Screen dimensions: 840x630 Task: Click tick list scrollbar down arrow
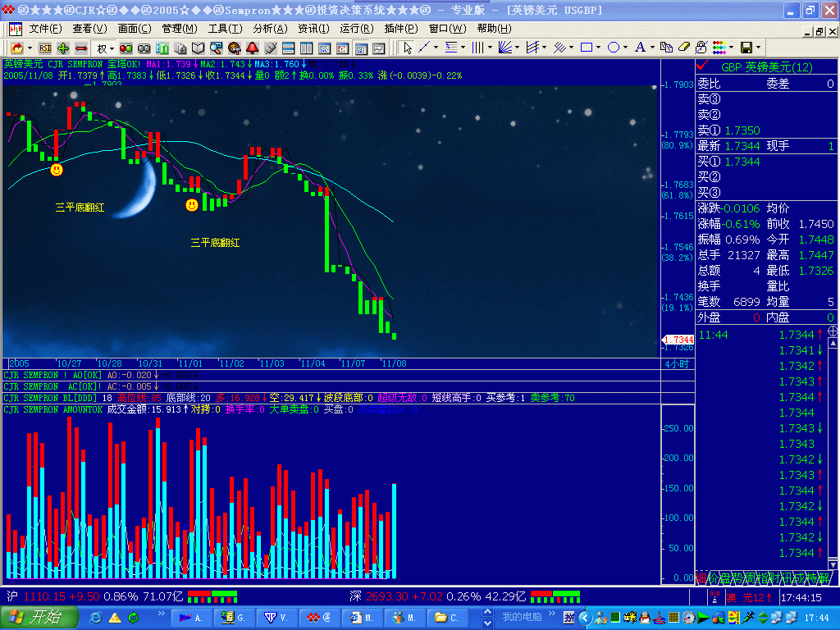pos(833,564)
